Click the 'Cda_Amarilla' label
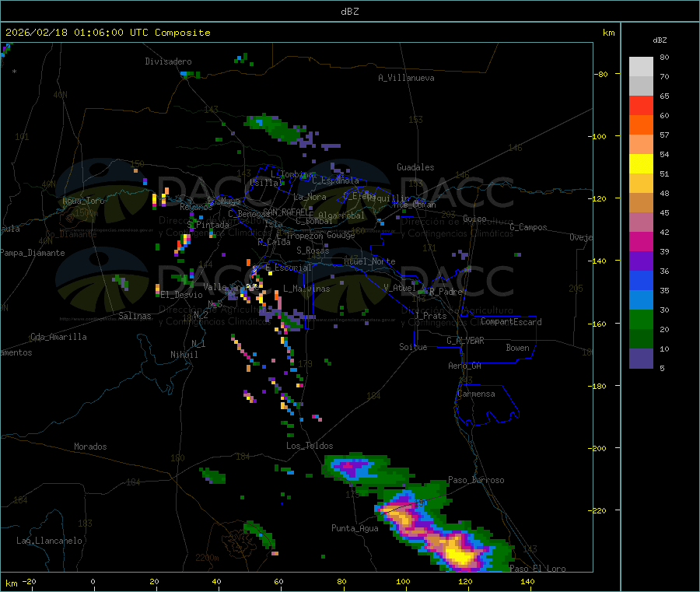The image size is (700, 592). point(58,337)
